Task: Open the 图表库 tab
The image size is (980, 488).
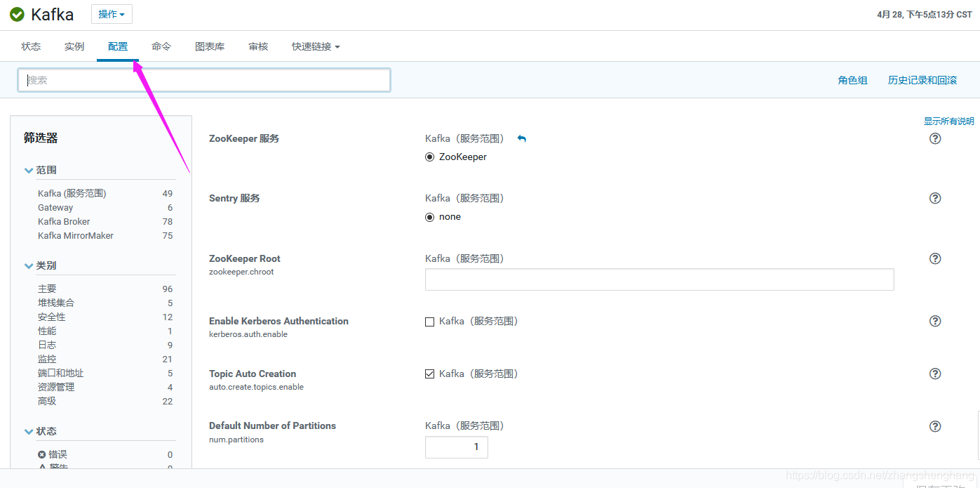Action: [210, 46]
